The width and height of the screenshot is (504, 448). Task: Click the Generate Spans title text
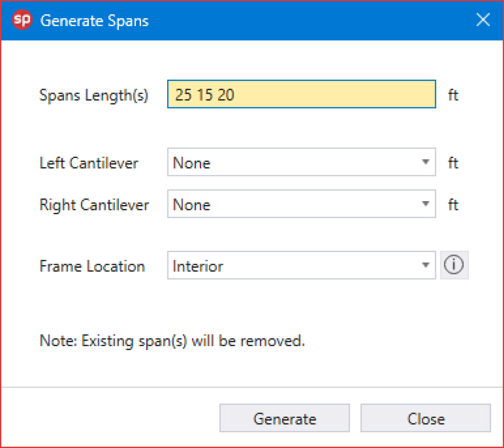tap(94, 21)
